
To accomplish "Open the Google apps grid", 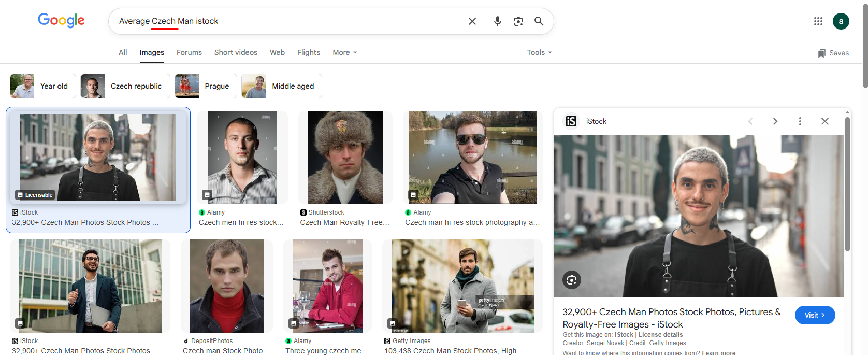I will 818,21.
